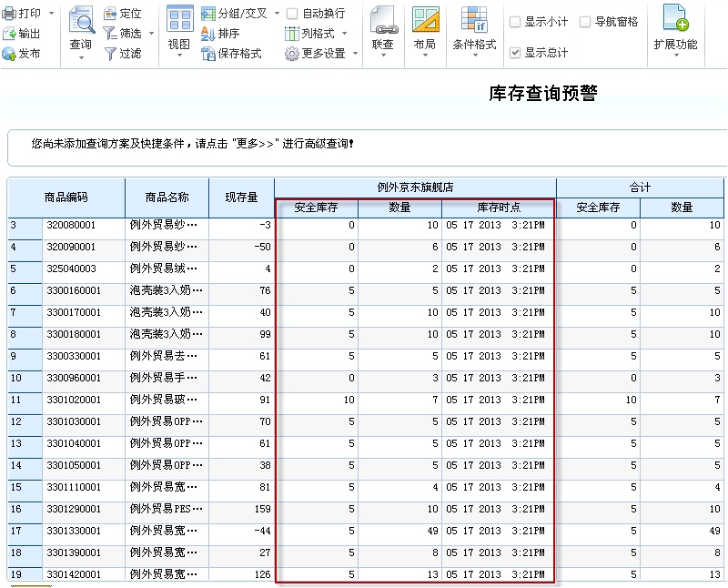Open the 筛选 dropdown arrow

(x=151, y=34)
